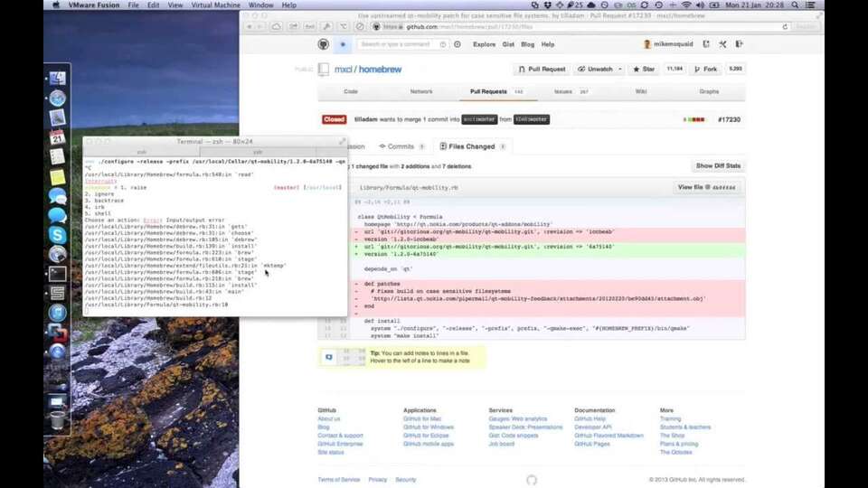This screenshot has height=488, width=868.
Task: Open Skype from the Dock
Action: click(x=57, y=234)
